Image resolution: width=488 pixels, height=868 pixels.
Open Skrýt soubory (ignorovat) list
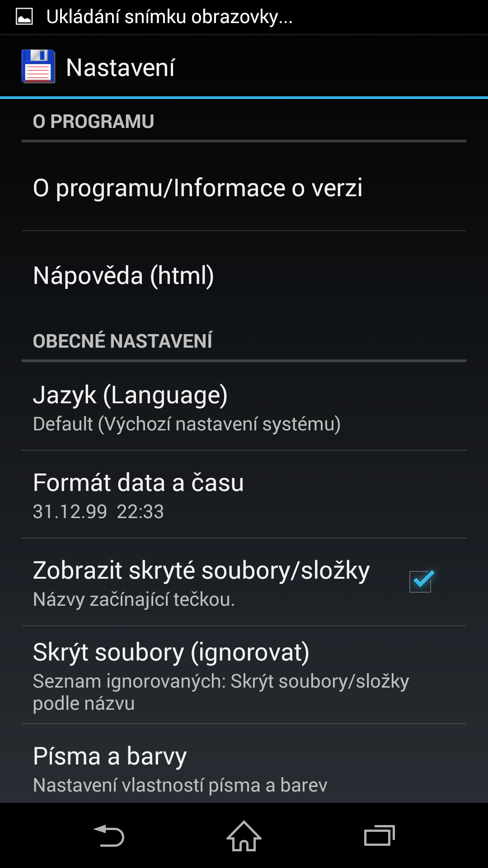pos(244,675)
